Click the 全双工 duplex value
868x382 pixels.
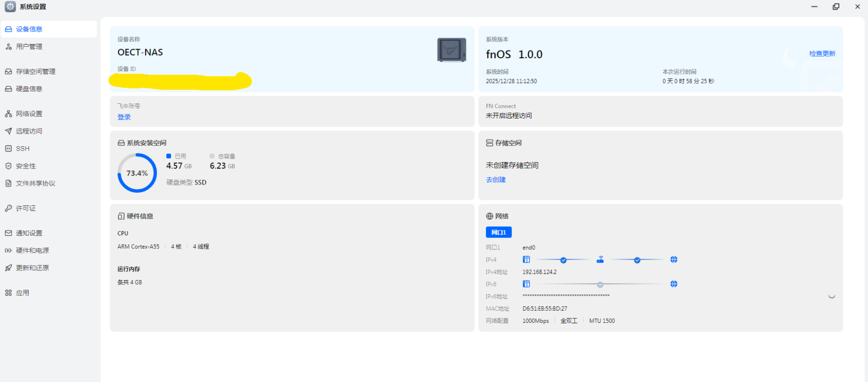tap(569, 321)
